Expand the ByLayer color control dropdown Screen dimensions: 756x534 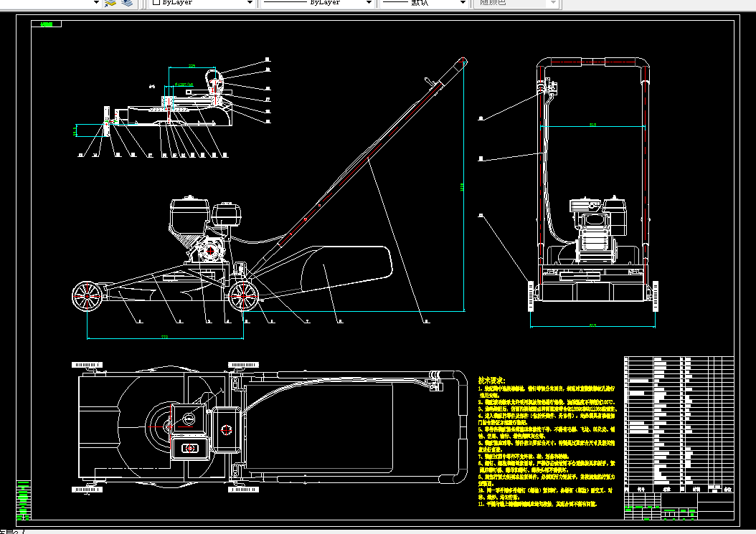[250, 3]
